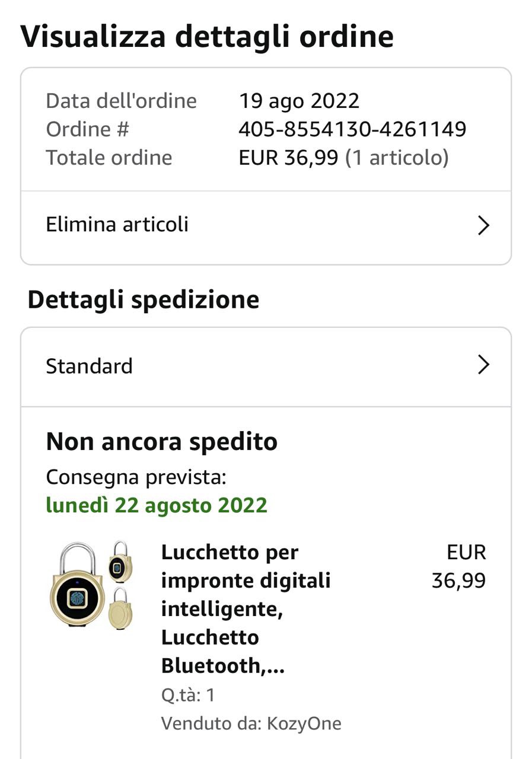This screenshot has width=532, height=759.
Task: Tap the order date 19 ago 2022
Action: point(299,100)
